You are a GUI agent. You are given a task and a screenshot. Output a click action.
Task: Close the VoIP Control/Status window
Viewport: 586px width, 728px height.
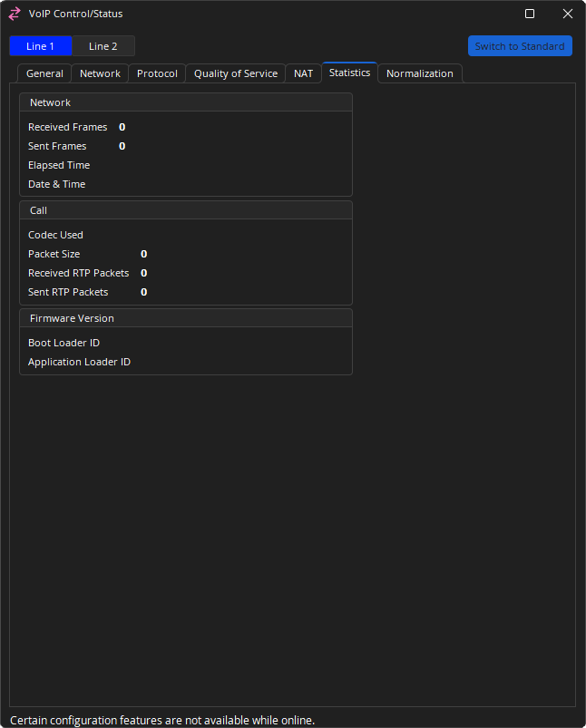[x=568, y=14]
